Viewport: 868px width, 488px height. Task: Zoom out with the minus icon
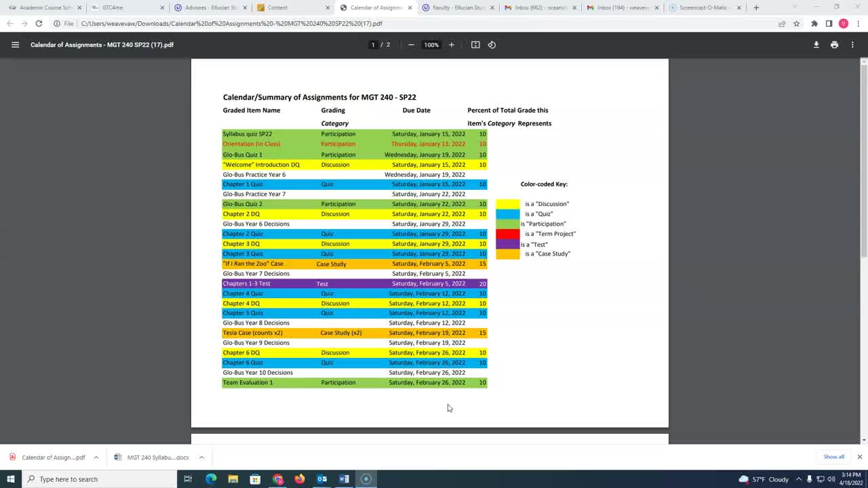point(411,45)
